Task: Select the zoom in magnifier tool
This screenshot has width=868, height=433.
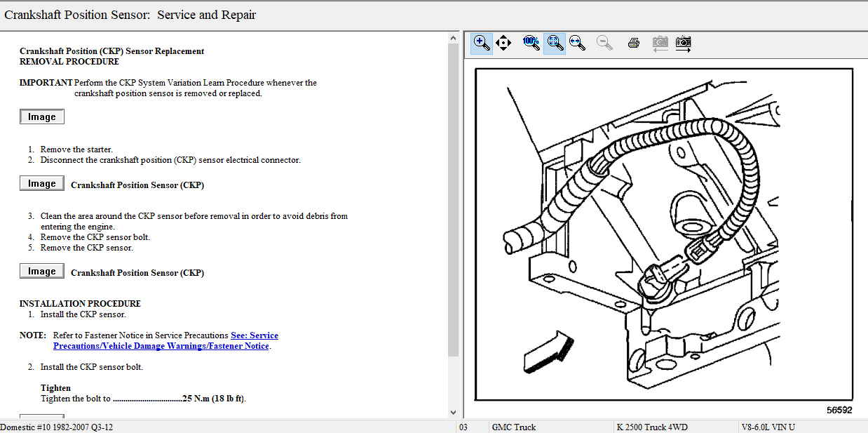Action: [x=481, y=44]
